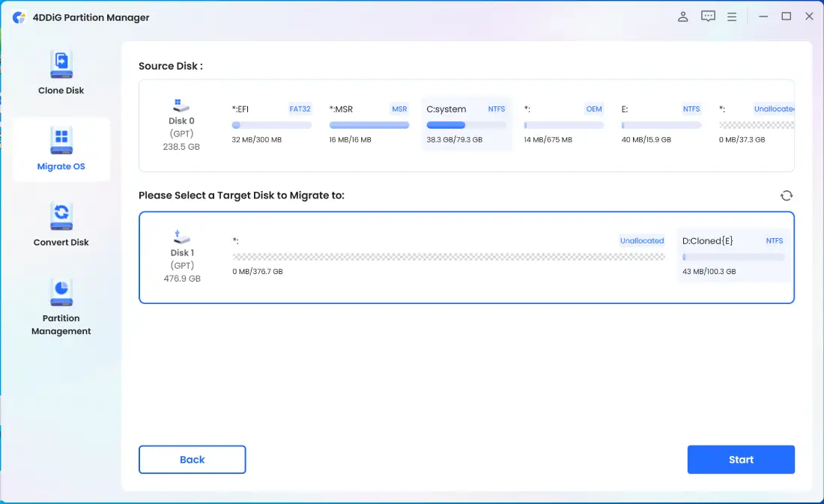Open the user account icon
This screenshot has width=824, height=504.
click(x=683, y=16)
